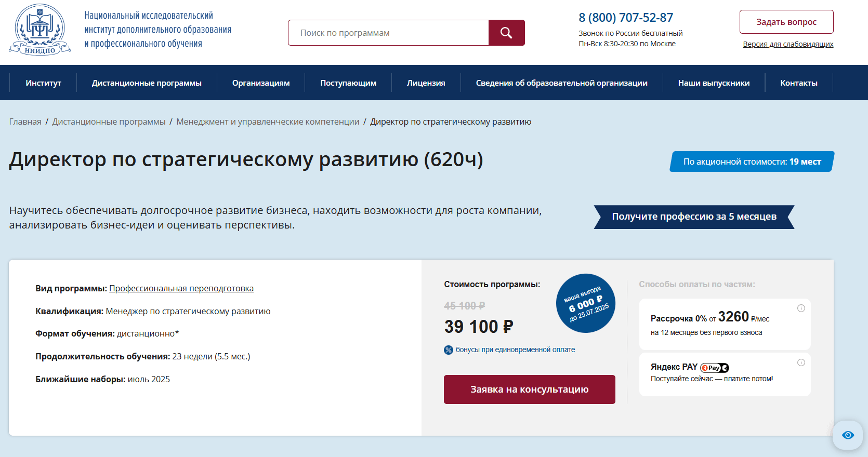Screen dimensions: 868x457
Task: Click the info icon on the Рассрочка card
Action: [x=801, y=308]
